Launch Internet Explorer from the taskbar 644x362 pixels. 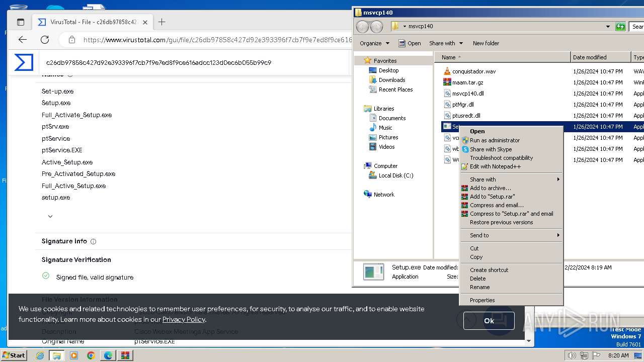40,355
